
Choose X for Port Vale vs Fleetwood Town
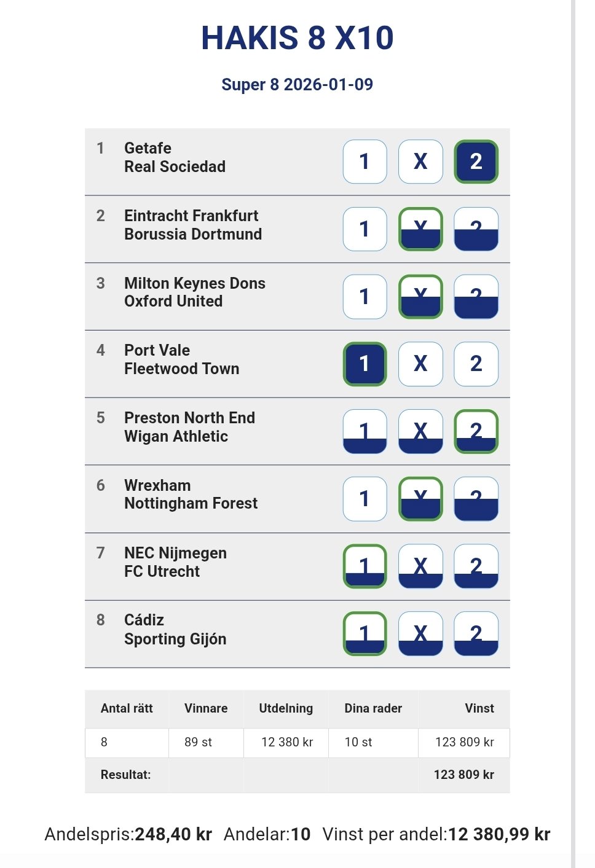420,364
